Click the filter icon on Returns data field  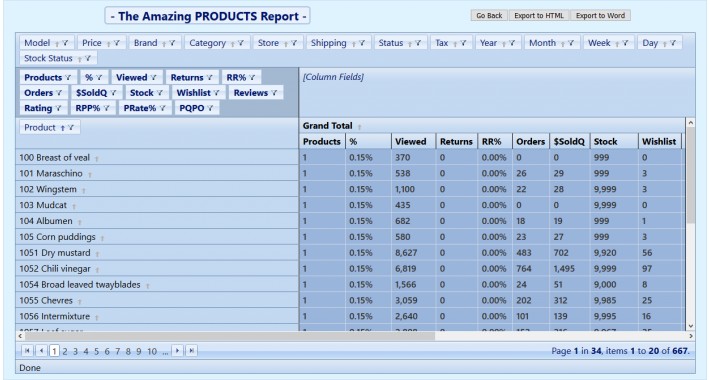click(x=209, y=77)
